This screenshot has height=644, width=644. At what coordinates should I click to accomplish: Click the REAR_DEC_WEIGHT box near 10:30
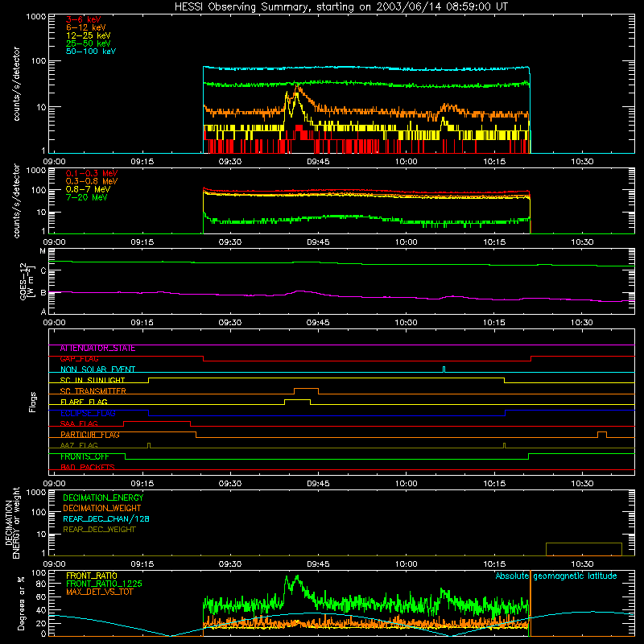[x=584, y=549]
